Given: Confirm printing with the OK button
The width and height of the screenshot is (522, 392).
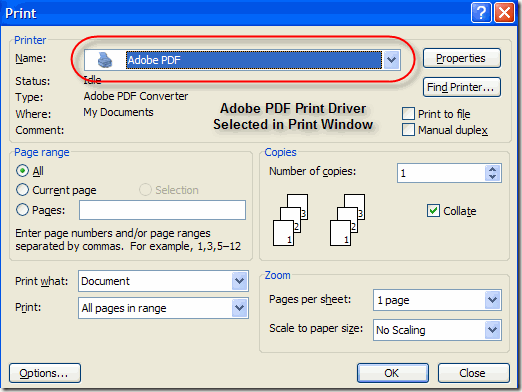Looking at the screenshot, I should point(393,373).
